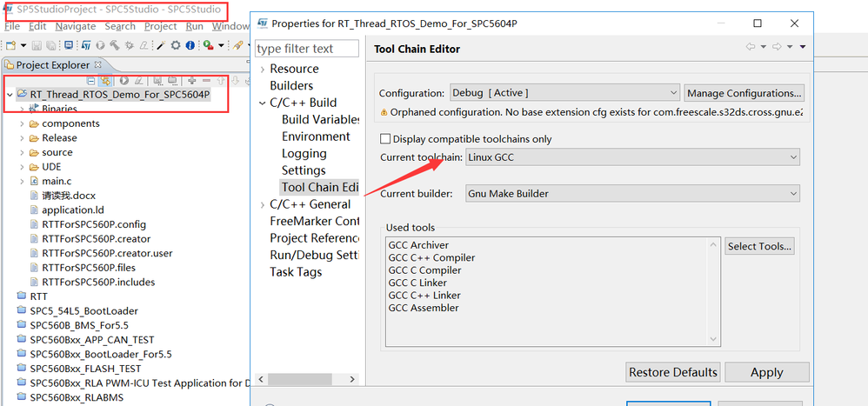Image resolution: width=868 pixels, height=406 pixels.
Task: Expand the C/C++ General node in Properties tree
Action: coord(263,204)
